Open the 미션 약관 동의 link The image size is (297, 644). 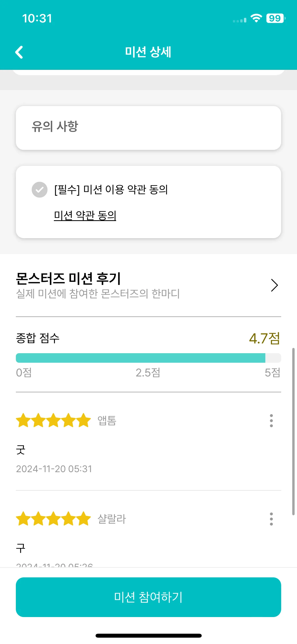tap(85, 215)
